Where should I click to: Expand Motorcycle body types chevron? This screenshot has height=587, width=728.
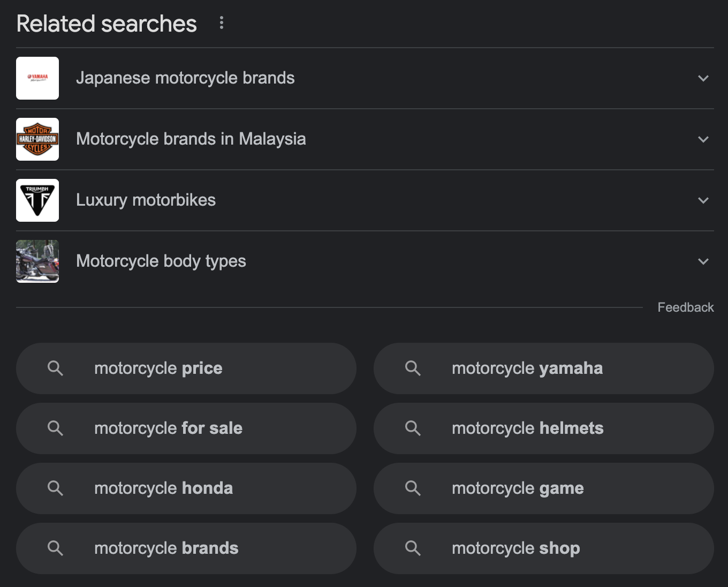point(703,261)
